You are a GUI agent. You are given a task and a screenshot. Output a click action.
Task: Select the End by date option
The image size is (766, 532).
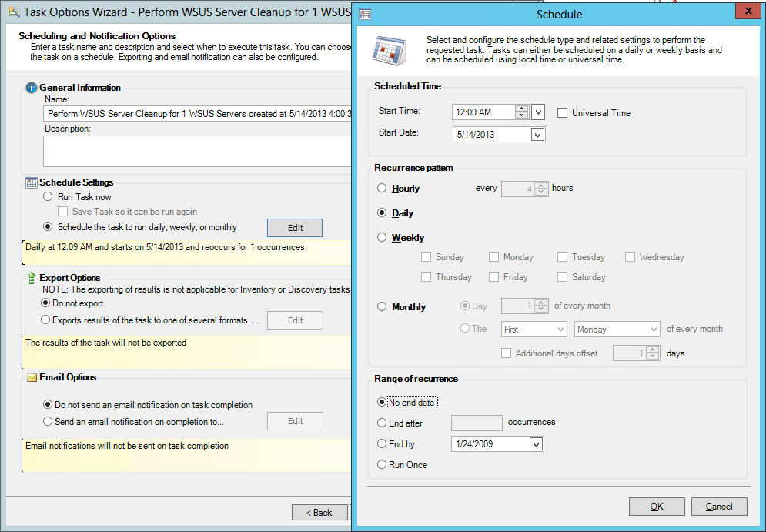pyautogui.click(x=382, y=443)
